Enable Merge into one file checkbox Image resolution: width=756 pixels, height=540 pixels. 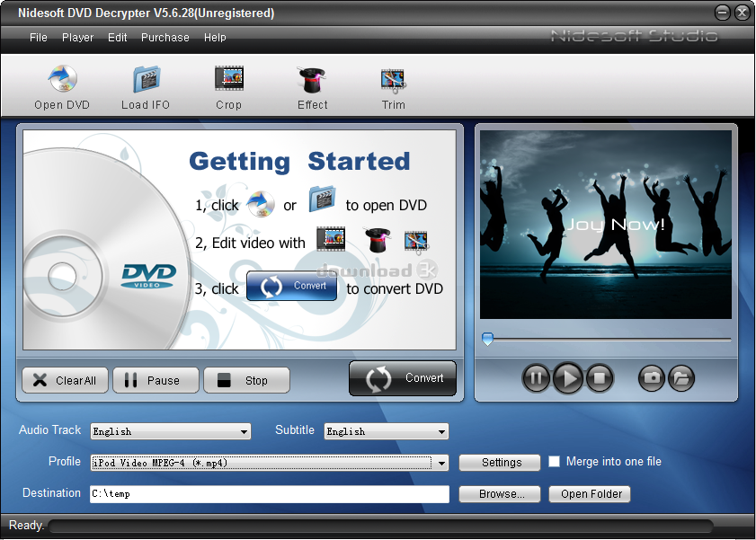click(555, 462)
